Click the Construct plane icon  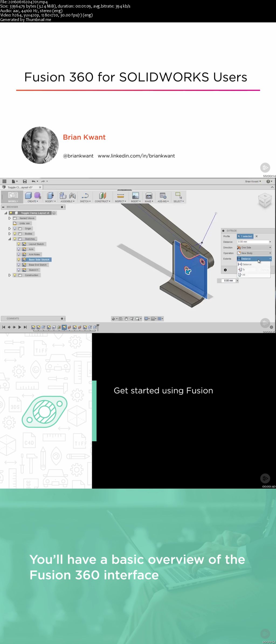(x=102, y=196)
